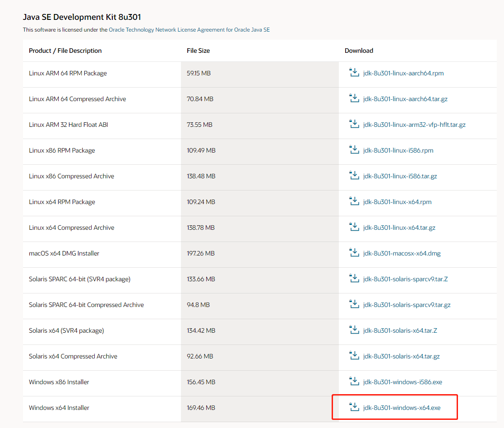Select Java SE Development Kit 8u301 heading
Image resolution: width=504 pixels, height=428 pixels.
tap(82, 17)
